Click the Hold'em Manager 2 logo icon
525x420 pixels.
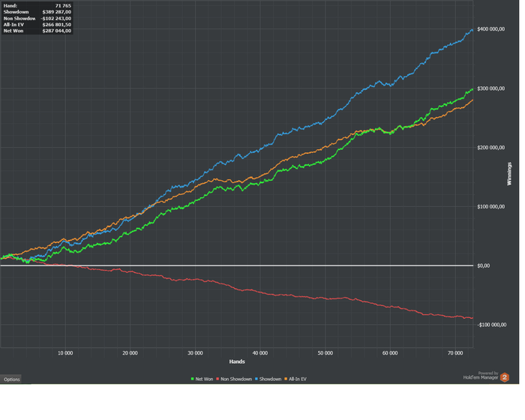coord(505,377)
